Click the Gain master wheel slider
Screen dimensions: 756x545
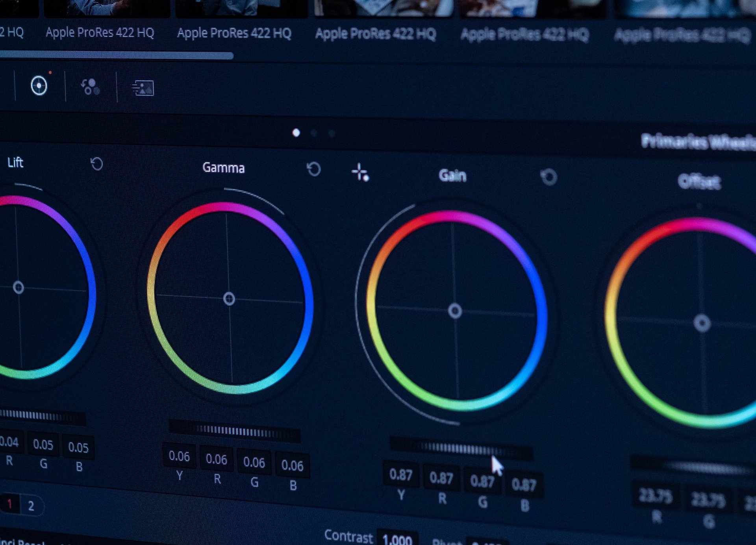pos(461,449)
